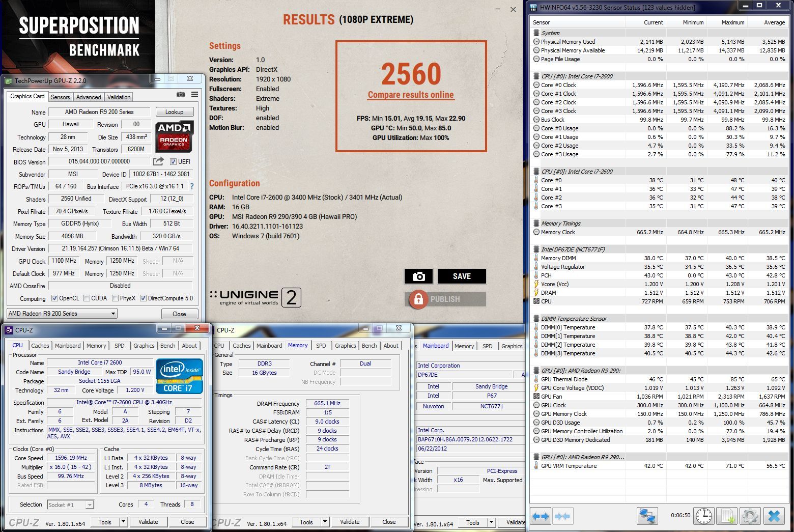Click HWiNFO blue X close sensors icon
Image resolution: width=794 pixels, height=532 pixels.
point(774,516)
